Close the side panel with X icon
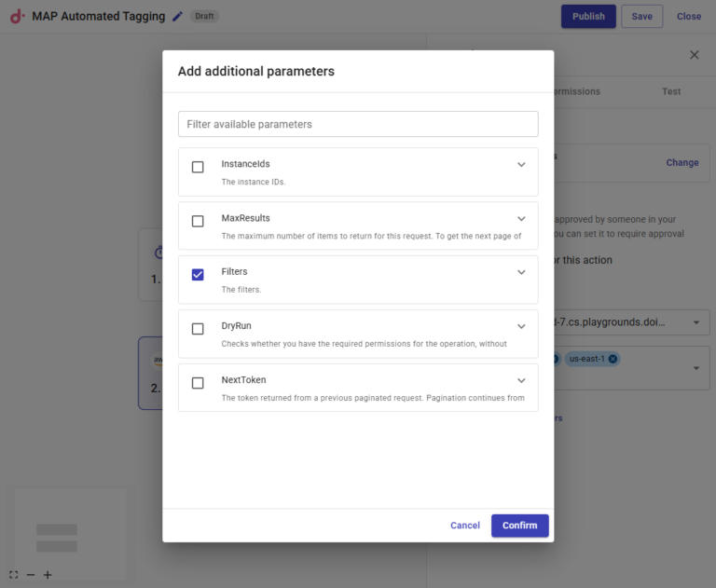Image resolution: width=716 pixels, height=588 pixels. [694, 55]
